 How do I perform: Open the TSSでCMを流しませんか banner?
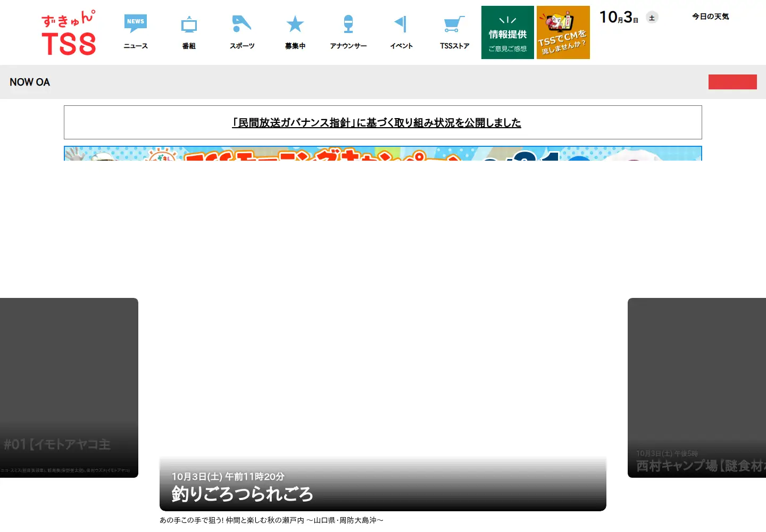tap(563, 32)
